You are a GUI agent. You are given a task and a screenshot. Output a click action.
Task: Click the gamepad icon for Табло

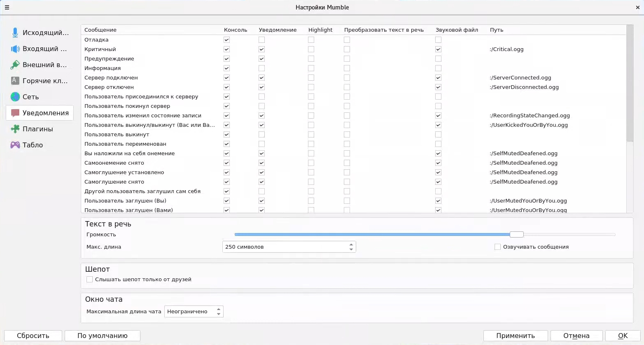click(15, 145)
